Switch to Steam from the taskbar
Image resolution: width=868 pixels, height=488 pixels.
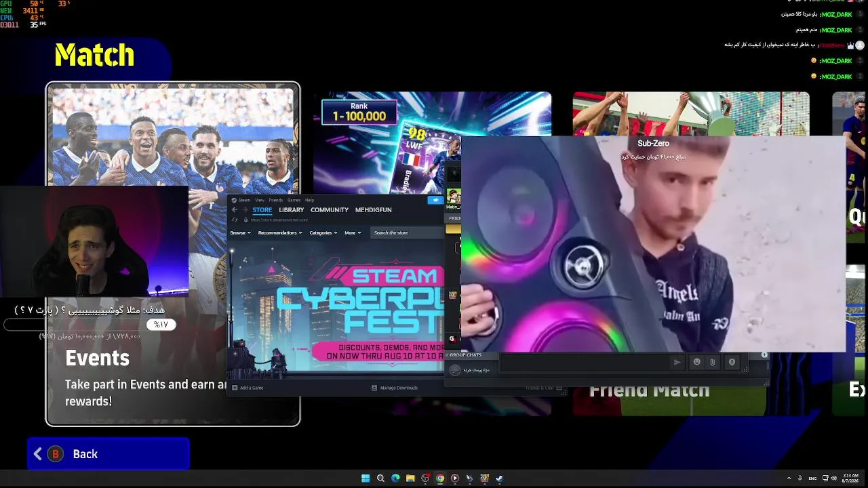(x=499, y=479)
